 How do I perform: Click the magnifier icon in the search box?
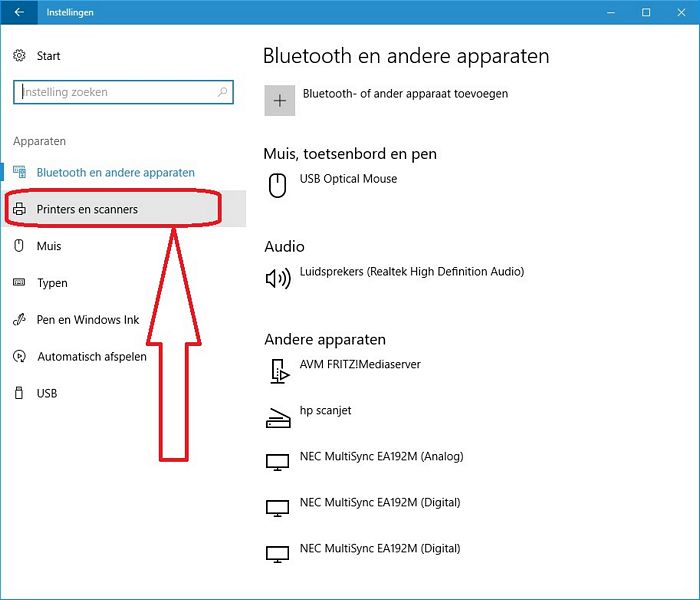pos(222,92)
